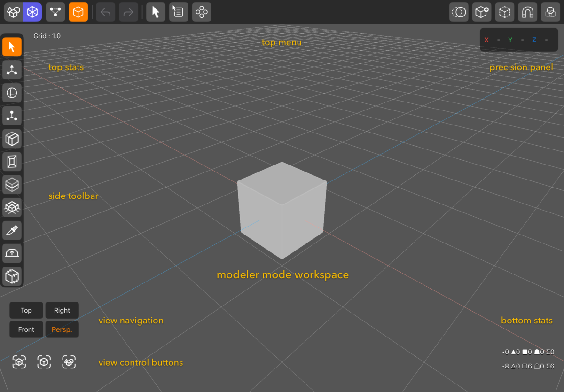Viewport: 564px width, 392px height.
Task: Select the sphere rotate tool in side toolbar
Action: 12,93
